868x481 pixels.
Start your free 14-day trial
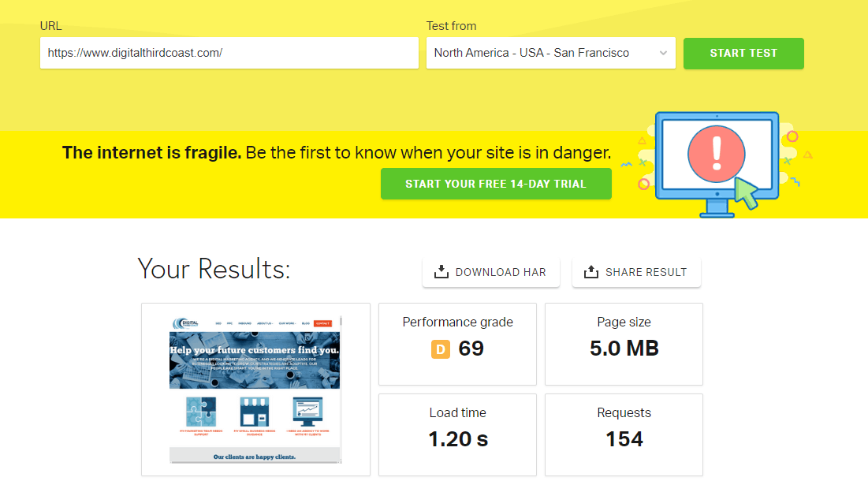495,183
